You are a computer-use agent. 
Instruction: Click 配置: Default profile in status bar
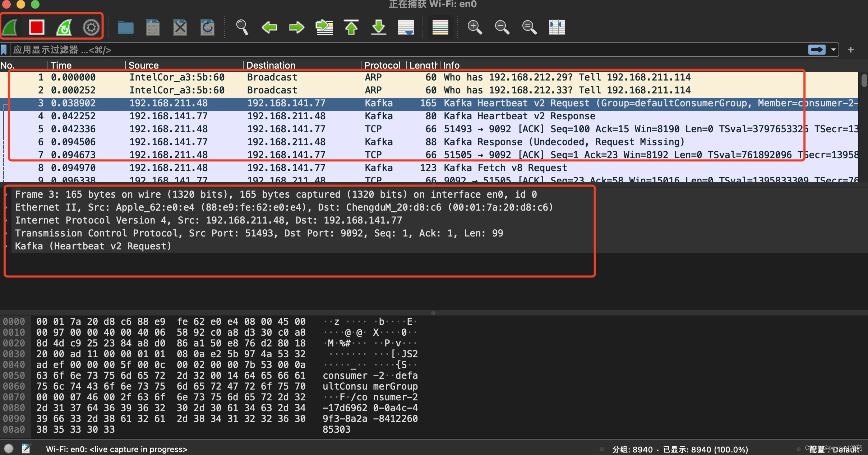click(x=834, y=450)
